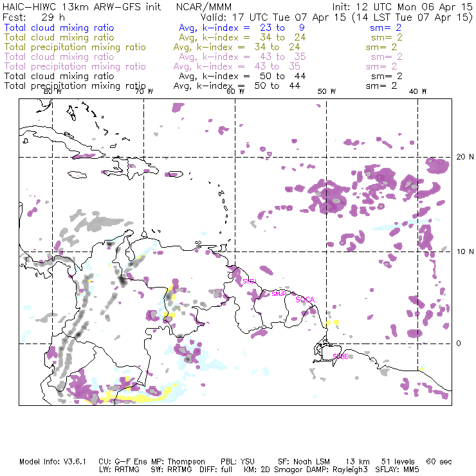
Task: Click the 'SW: RRTMG' footer entry
Action: (171, 470)
